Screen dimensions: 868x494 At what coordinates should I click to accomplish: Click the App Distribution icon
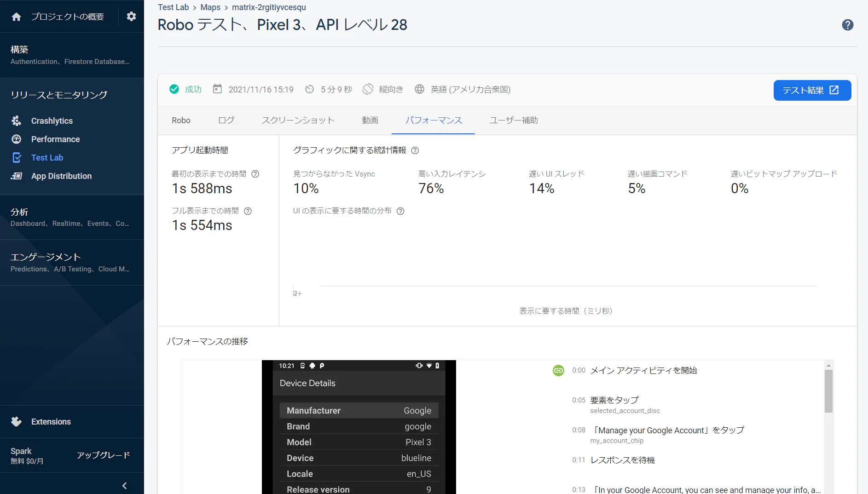[x=17, y=176]
